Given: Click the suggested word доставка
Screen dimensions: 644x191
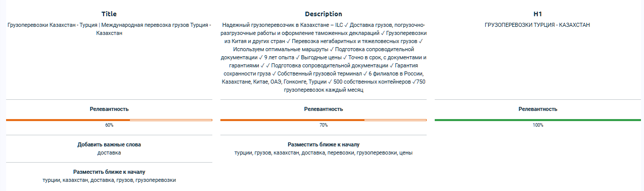Looking at the screenshot, I should [109, 152].
